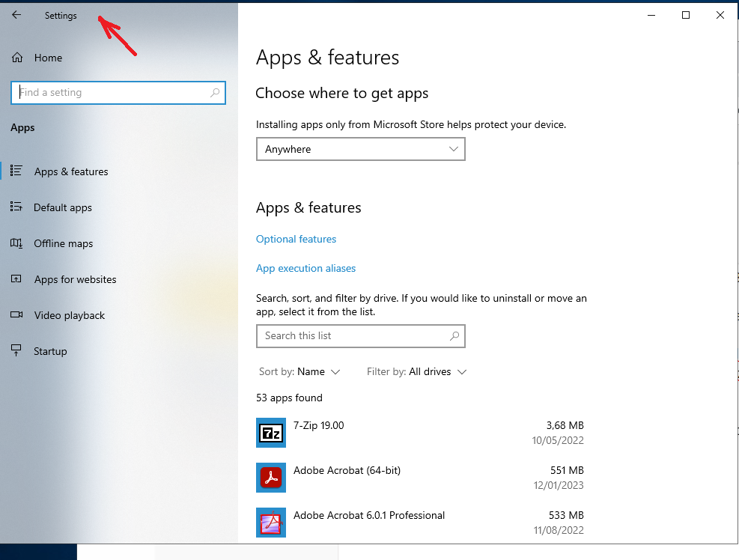Open Home from the sidebar

(x=48, y=58)
